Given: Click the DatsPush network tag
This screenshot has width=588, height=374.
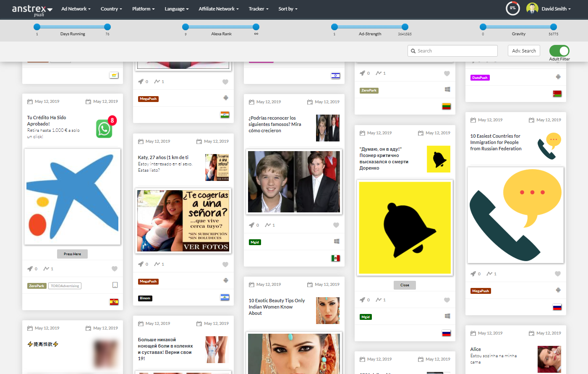Looking at the screenshot, I should coord(480,78).
